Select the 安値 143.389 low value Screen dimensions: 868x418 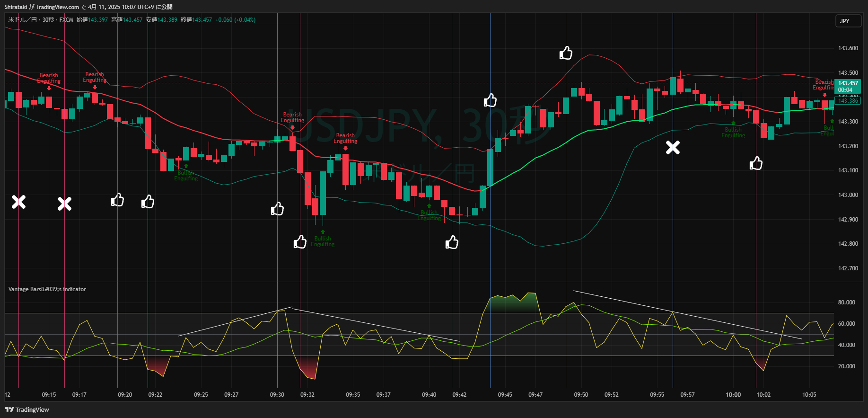tap(162, 20)
